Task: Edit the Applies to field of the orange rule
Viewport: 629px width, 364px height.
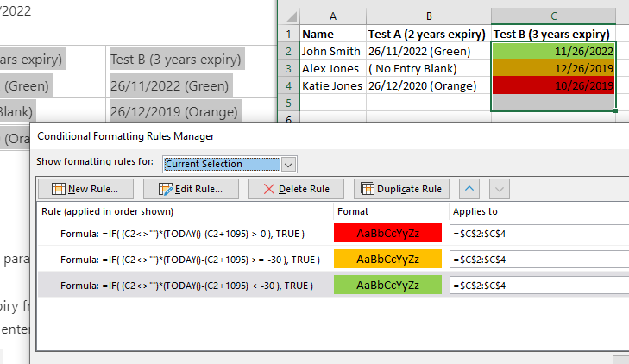Action: [539, 260]
